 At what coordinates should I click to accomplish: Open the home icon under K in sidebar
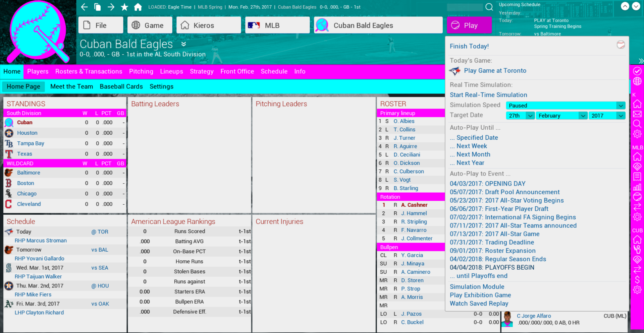coord(637,104)
